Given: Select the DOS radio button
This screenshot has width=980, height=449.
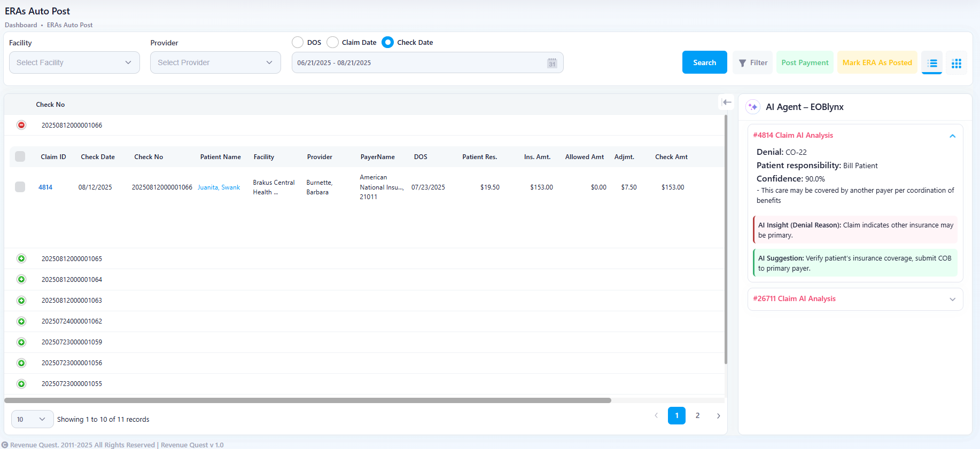Looking at the screenshot, I should (298, 42).
